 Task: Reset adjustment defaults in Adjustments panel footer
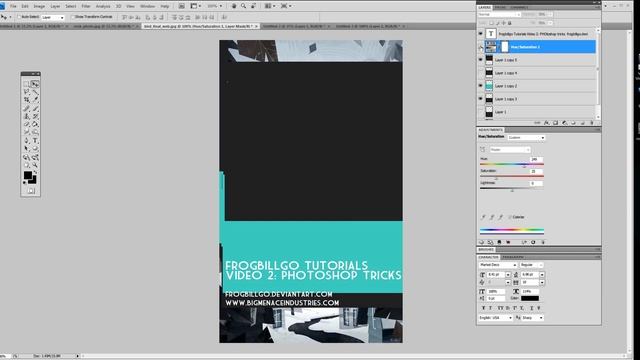533,242
